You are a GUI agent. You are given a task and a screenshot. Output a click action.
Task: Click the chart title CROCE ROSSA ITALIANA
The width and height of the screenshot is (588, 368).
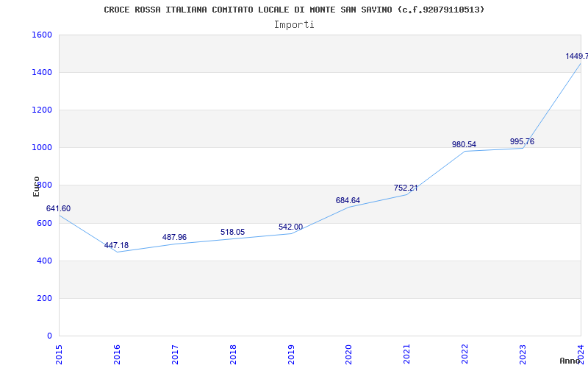coord(294,10)
